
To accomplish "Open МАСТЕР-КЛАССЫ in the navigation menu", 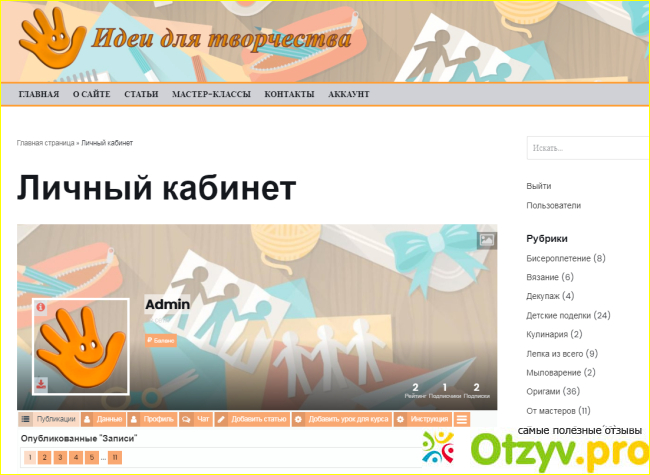I will point(211,94).
